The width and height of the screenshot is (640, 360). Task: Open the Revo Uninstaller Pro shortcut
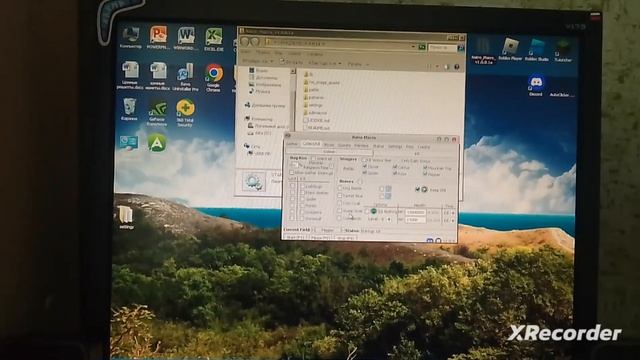(185, 77)
